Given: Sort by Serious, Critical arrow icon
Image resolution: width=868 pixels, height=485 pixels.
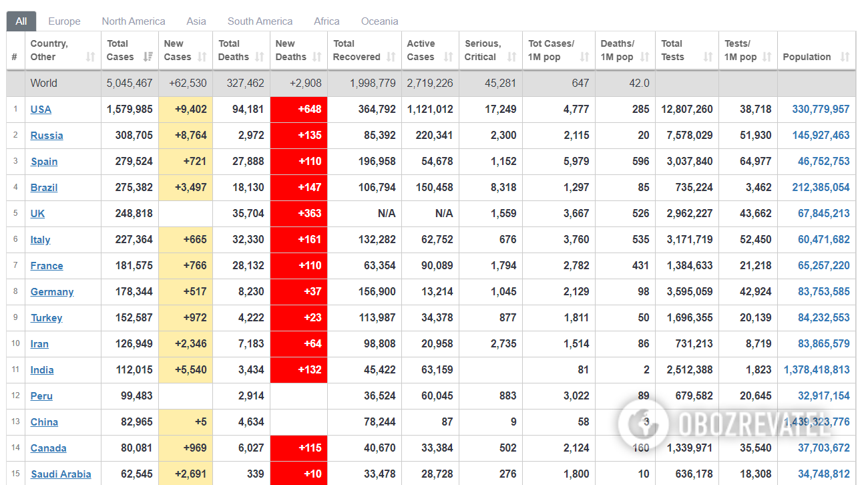Looking at the screenshot, I should (512, 57).
